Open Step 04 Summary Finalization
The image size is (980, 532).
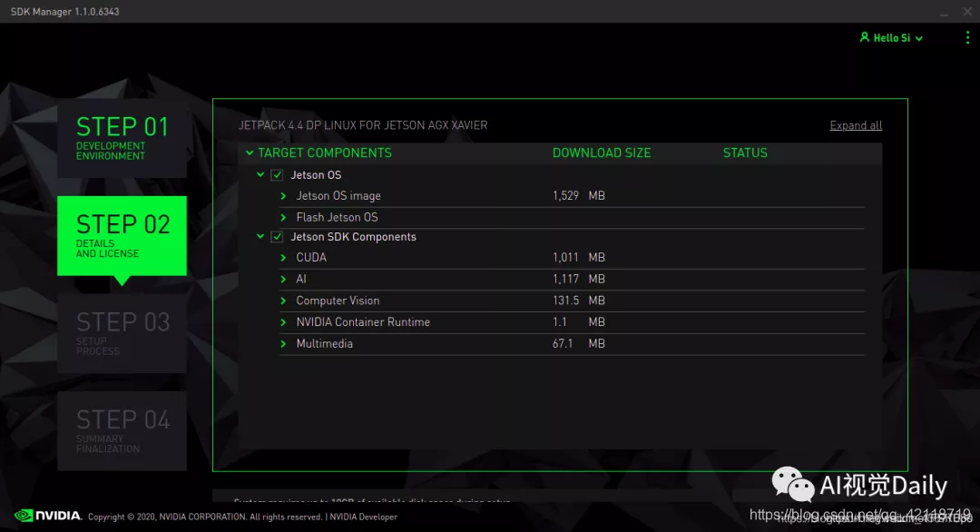point(122,430)
